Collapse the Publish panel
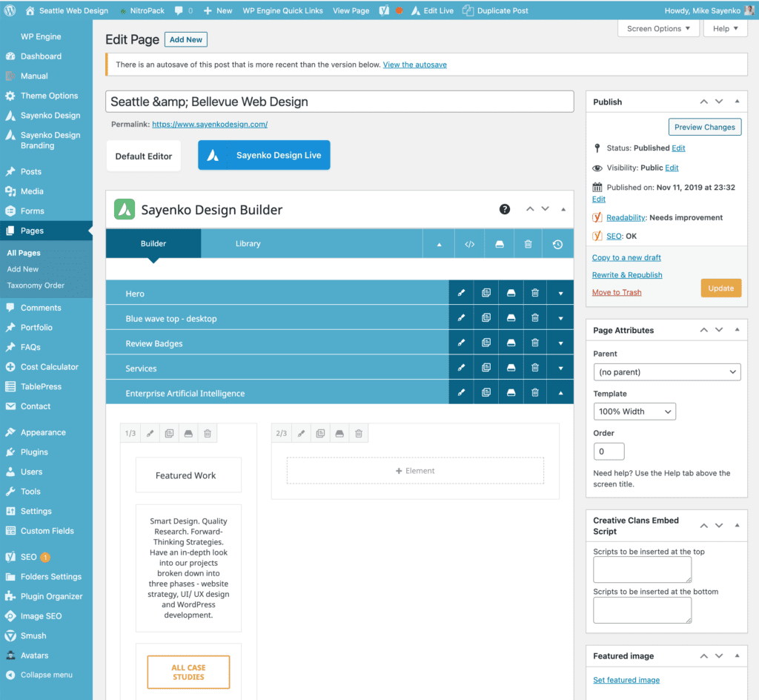759x700 pixels. [737, 102]
